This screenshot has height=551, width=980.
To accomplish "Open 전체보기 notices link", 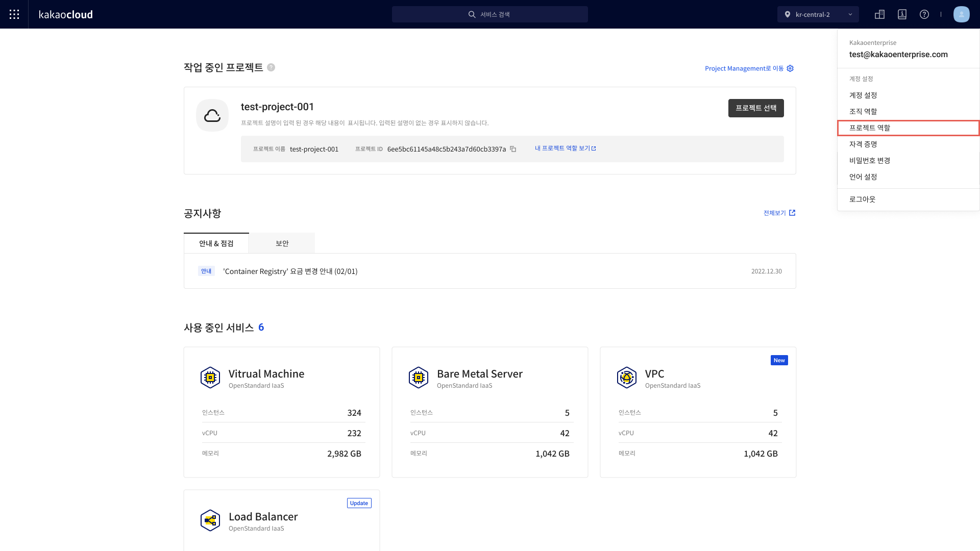I will pos(774,213).
